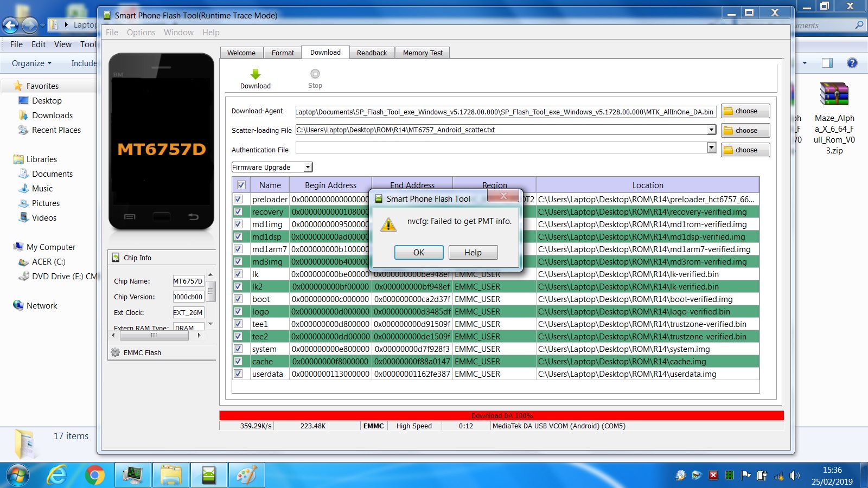Choose an Authentication file
868x488 pixels.
(745, 150)
